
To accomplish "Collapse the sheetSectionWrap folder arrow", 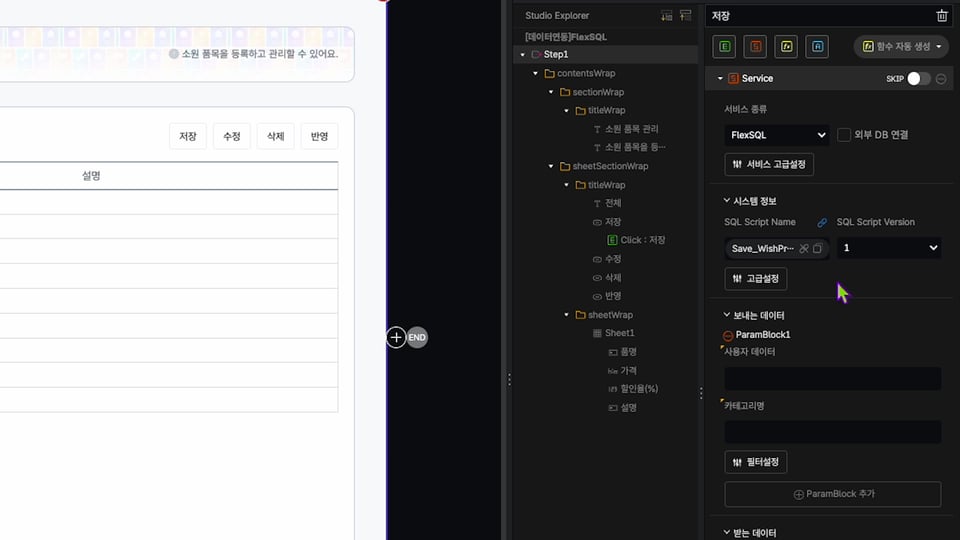I will point(551,167).
